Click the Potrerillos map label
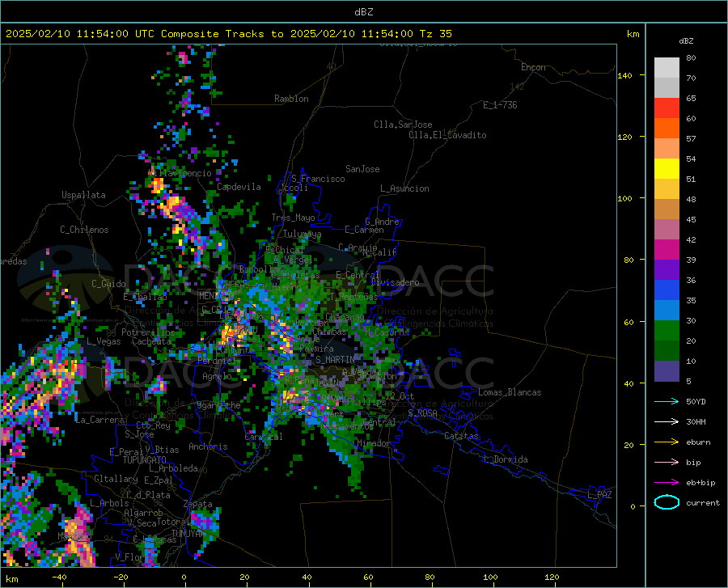728x588 pixels. pyautogui.click(x=148, y=332)
